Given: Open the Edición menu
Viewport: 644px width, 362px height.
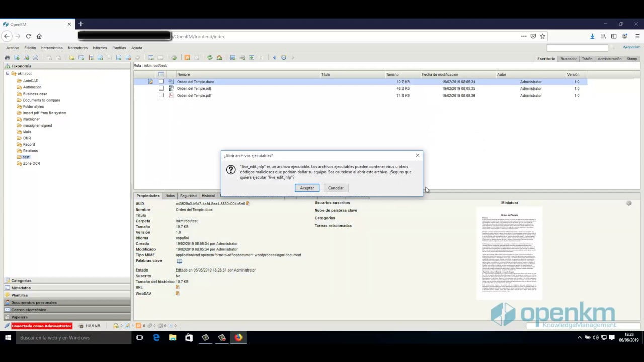Looking at the screenshot, I should click(30, 48).
